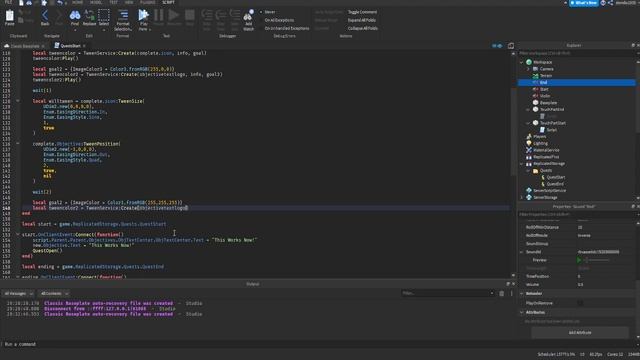Collapse the ReplicatedStorage tree node
The width and height of the screenshot is (640, 360).
[x=522, y=164]
